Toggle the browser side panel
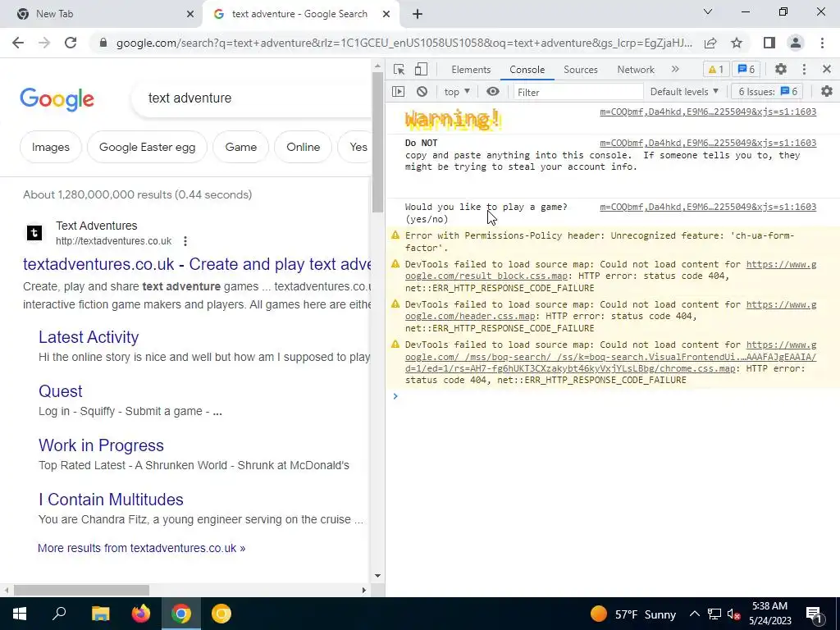Viewport: 840px width, 630px height. click(x=769, y=43)
